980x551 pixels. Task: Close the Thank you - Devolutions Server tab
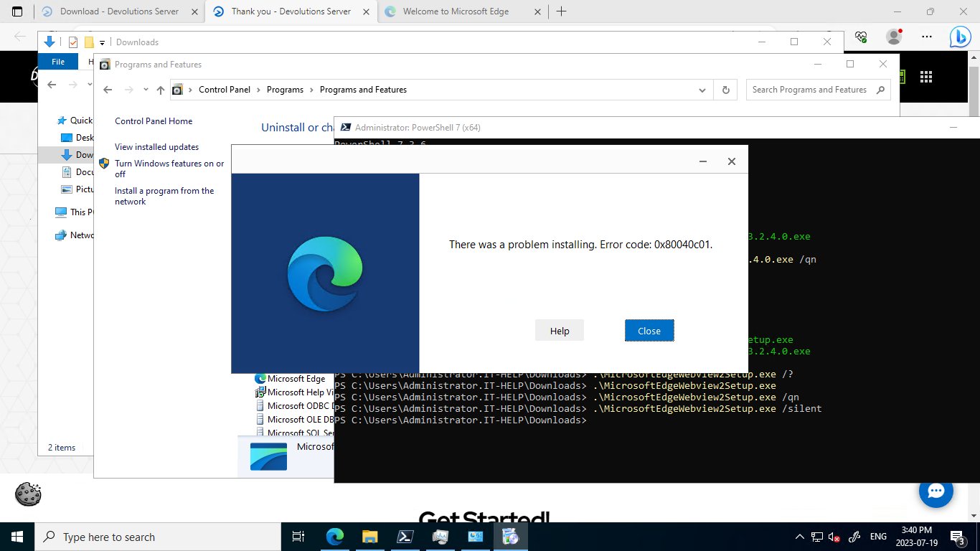click(364, 11)
